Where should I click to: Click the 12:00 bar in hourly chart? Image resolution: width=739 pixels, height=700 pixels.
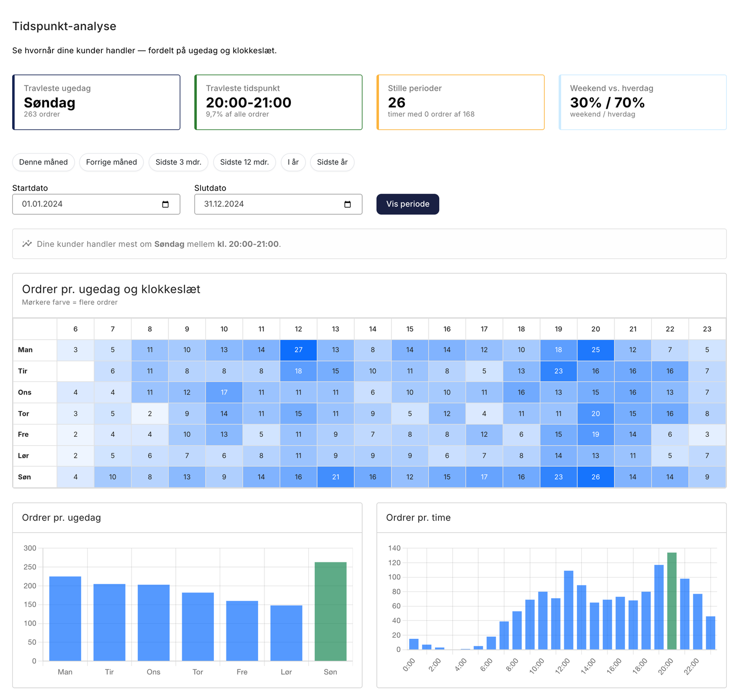569,610
